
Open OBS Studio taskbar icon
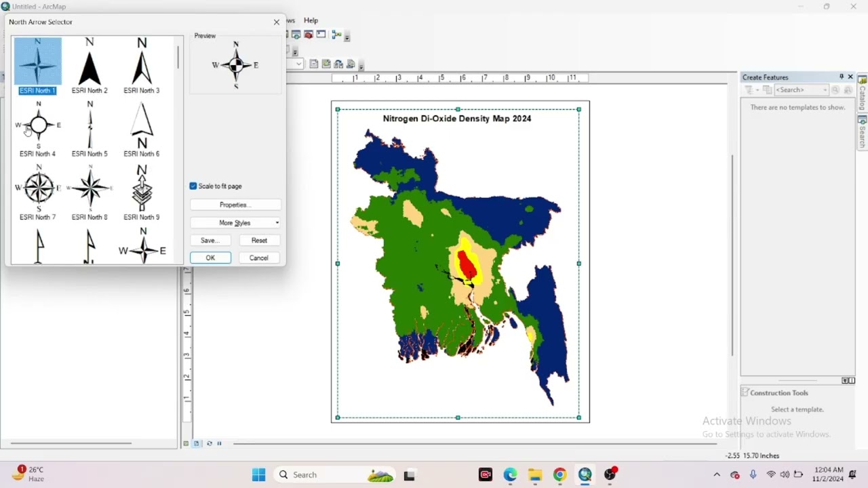coord(611,475)
